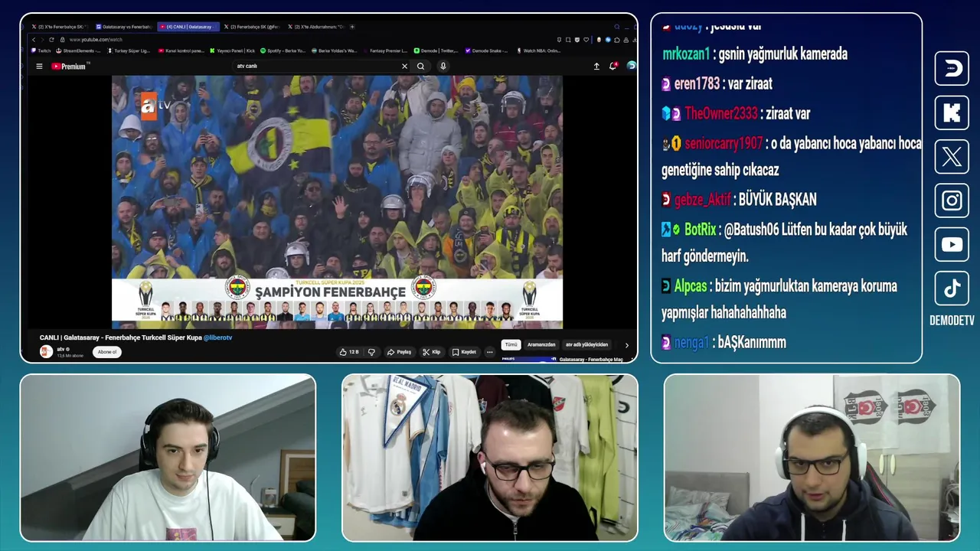Open the @liberotv link in title
The image size is (980, 551).
pyautogui.click(x=217, y=337)
